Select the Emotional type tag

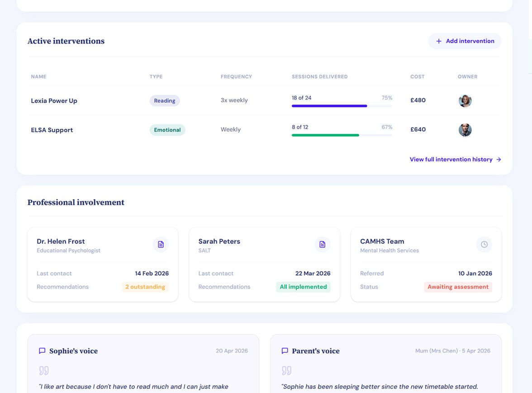click(167, 130)
